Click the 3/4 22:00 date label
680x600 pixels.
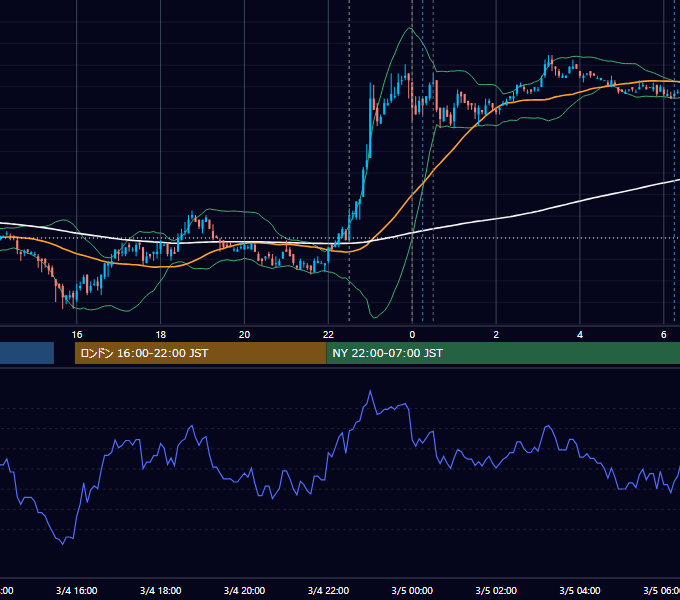tap(328, 590)
